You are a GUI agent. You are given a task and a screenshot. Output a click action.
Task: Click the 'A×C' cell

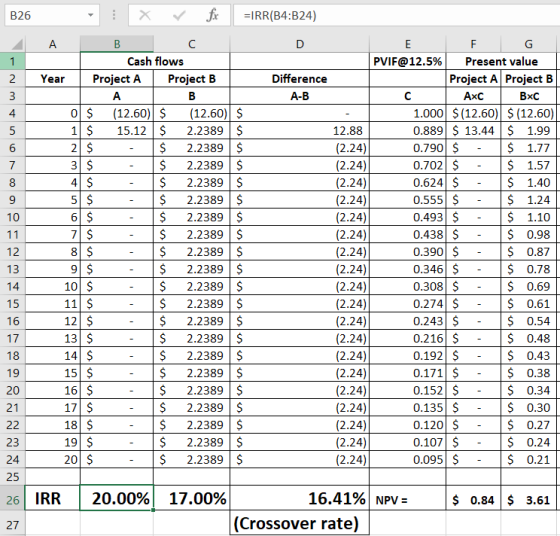473,96
